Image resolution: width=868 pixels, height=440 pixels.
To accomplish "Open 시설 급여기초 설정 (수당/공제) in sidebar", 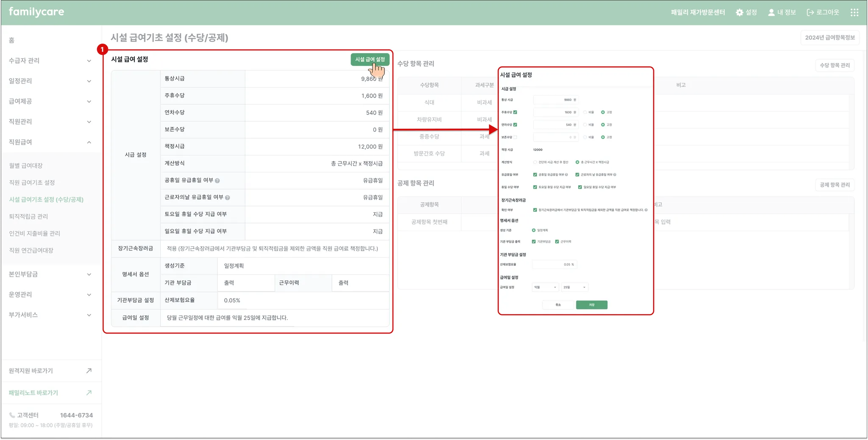I will 46,200.
